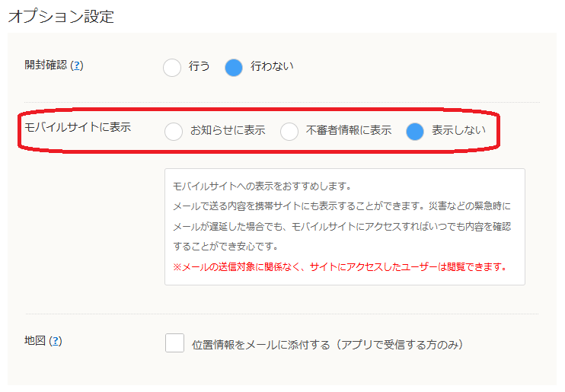Viewport: 565px width, 392px height.
Task: Click the red ※メールの送信対象 warning text
Action: coord(340,266)
